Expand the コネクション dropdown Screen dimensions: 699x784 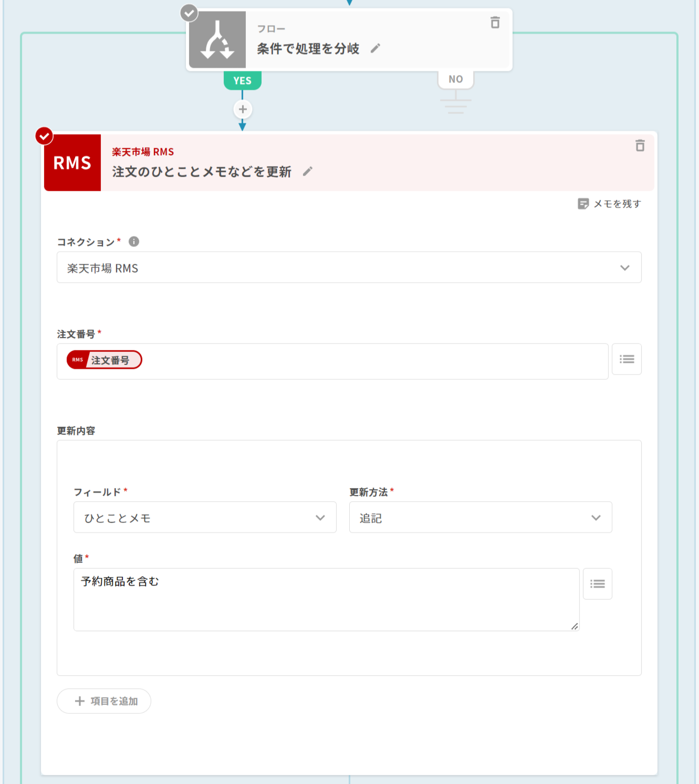tap(349, 268)
